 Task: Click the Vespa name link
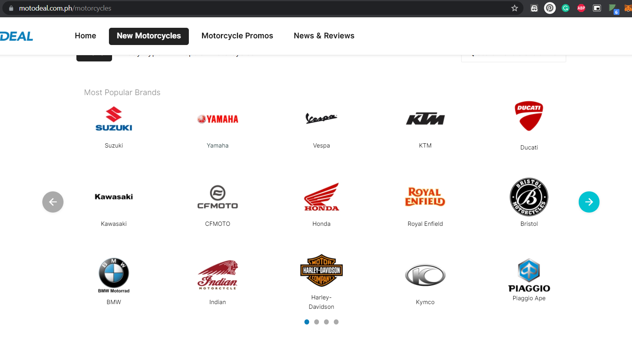[321, 146]
